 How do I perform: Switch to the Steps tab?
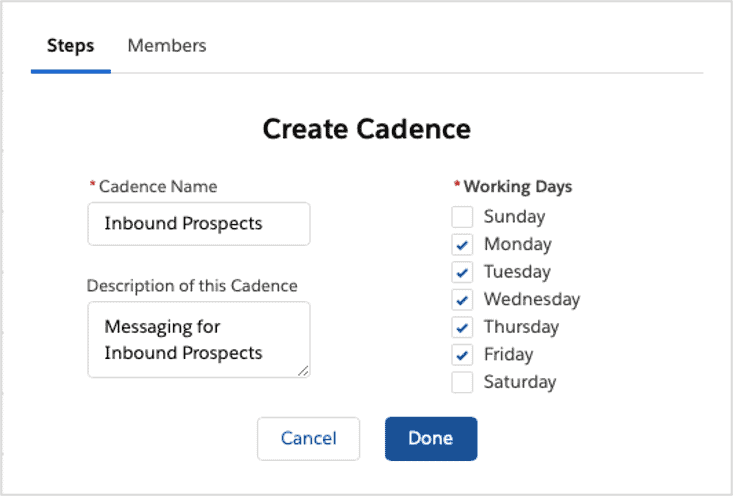coord(71,46)
